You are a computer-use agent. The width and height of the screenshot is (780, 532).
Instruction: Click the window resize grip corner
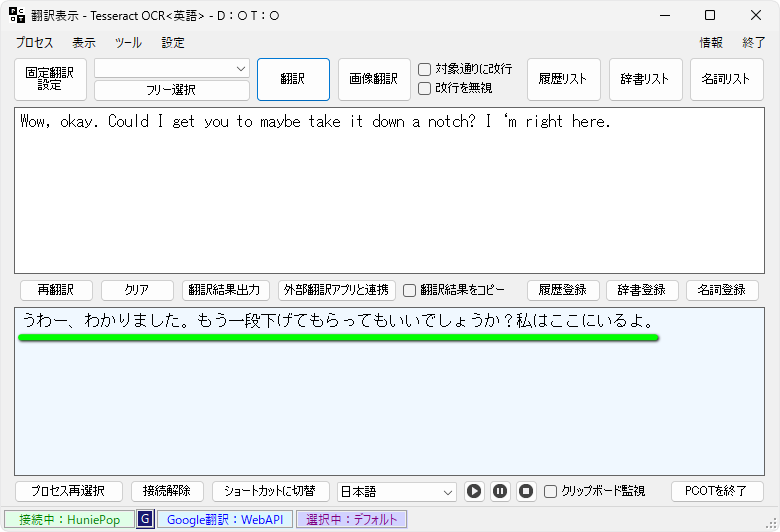pos(772,524)
